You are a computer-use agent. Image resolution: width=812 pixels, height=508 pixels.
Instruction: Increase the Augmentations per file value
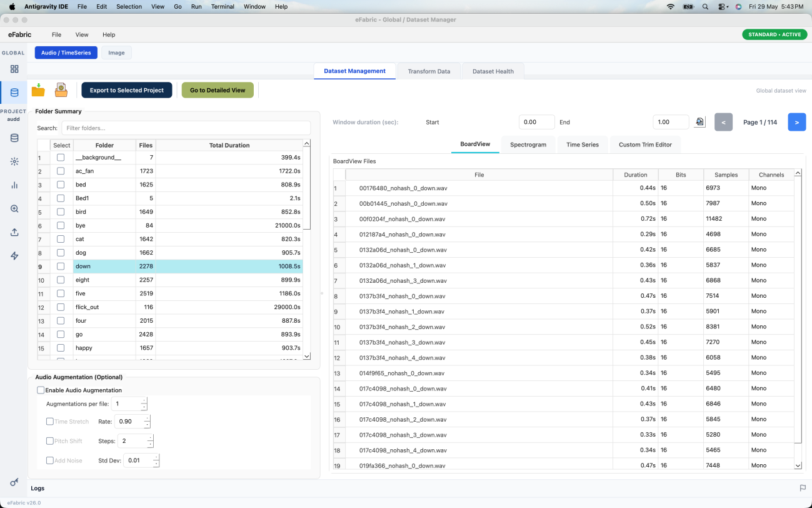click(x=144, y=401)
